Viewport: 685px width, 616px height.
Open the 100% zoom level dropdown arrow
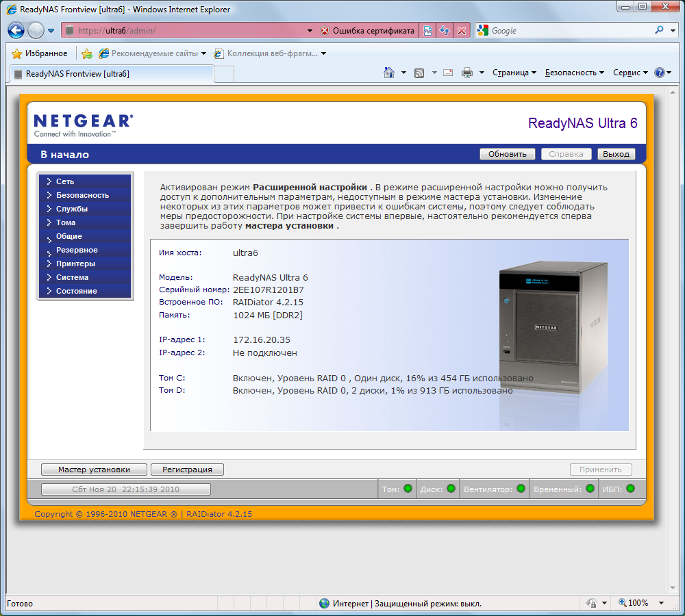(x=662, y=604)
